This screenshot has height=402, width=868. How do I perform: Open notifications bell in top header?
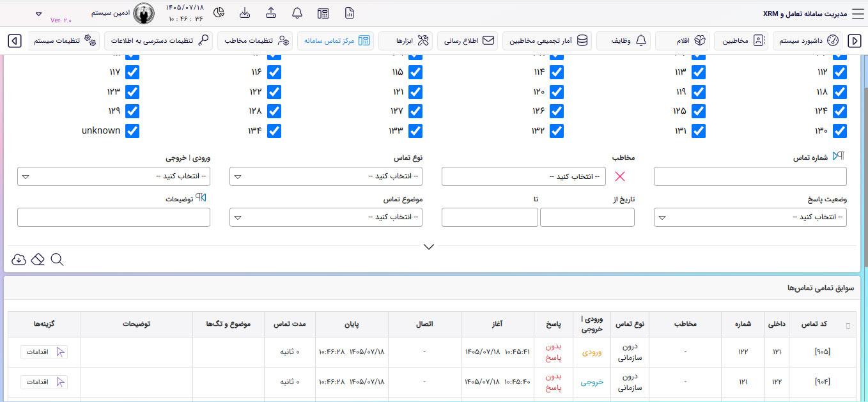(297, 13)
